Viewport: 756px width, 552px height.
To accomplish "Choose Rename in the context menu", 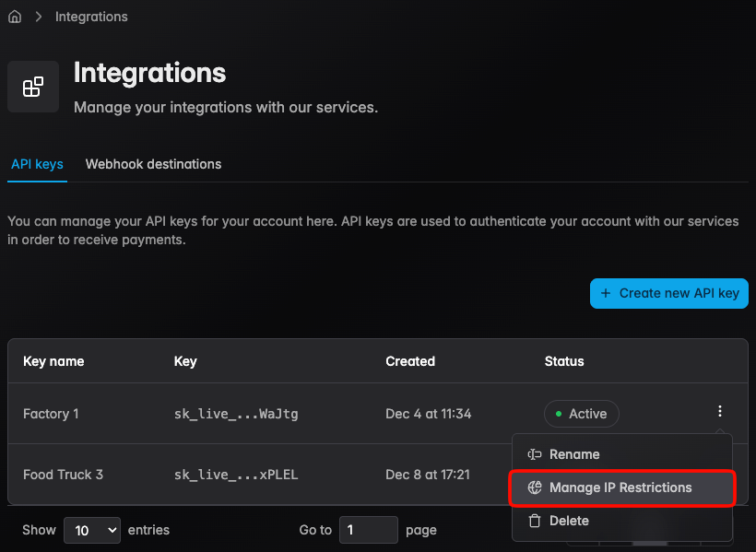I will pos(574,454).
